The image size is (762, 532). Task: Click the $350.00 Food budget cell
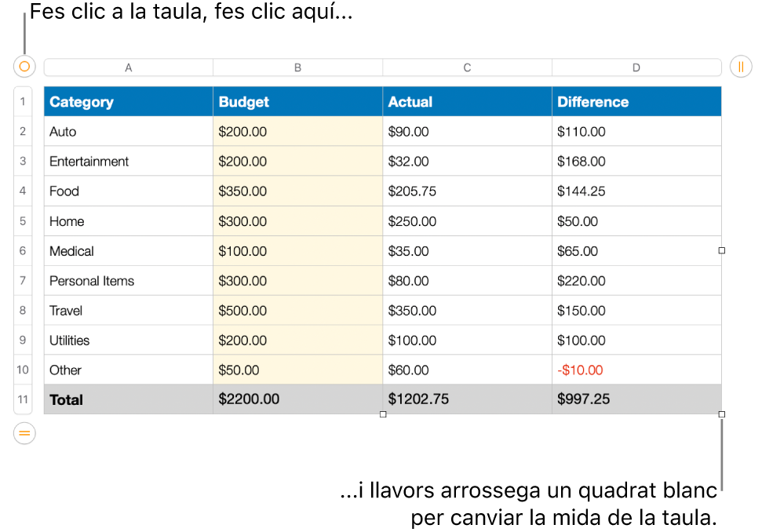298,191
